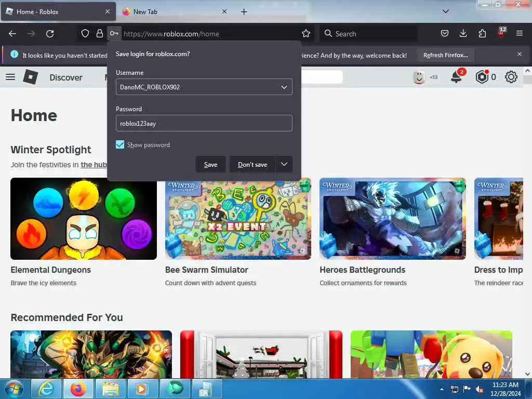Open the Roblox avatar profile icon

point(419,77)
